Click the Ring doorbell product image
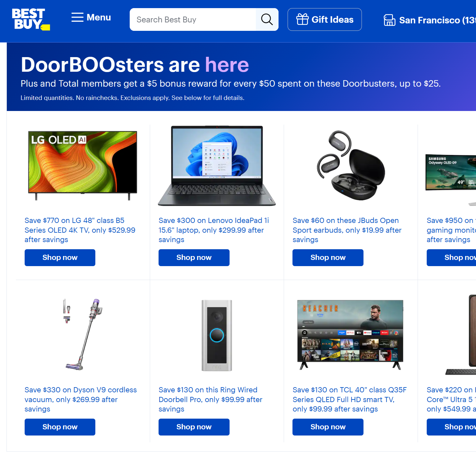 tap(217, 335)
